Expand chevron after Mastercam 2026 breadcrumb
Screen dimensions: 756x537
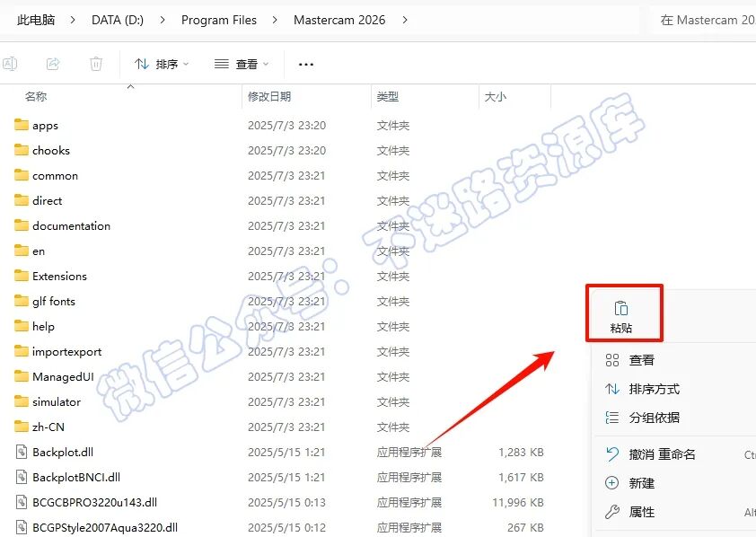(405, 20)
